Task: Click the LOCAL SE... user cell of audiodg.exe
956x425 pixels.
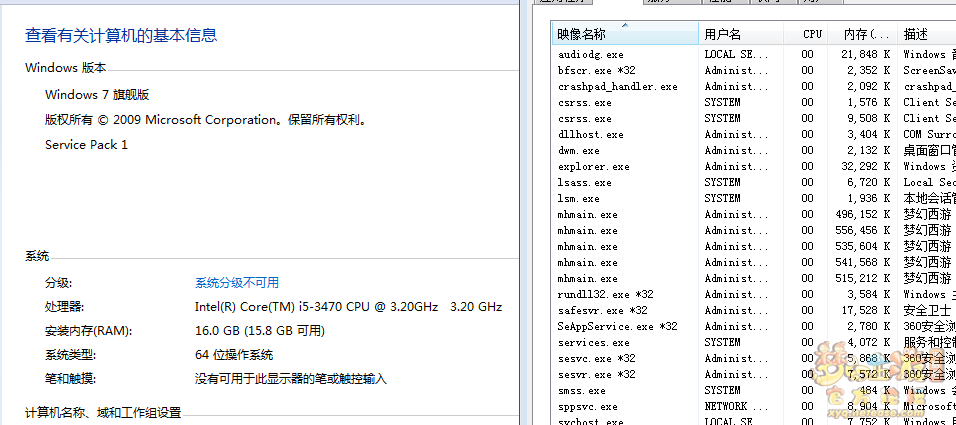Action: (x=735, y=54)
